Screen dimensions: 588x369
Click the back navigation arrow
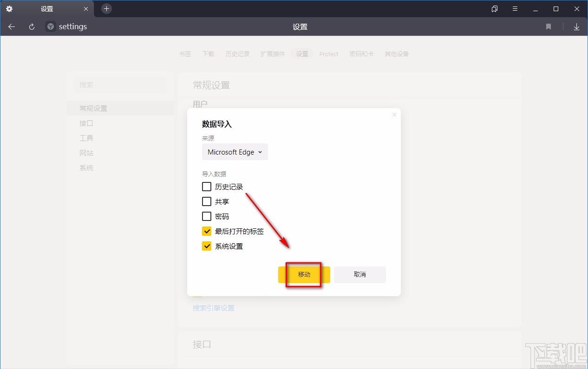(11, 26)
